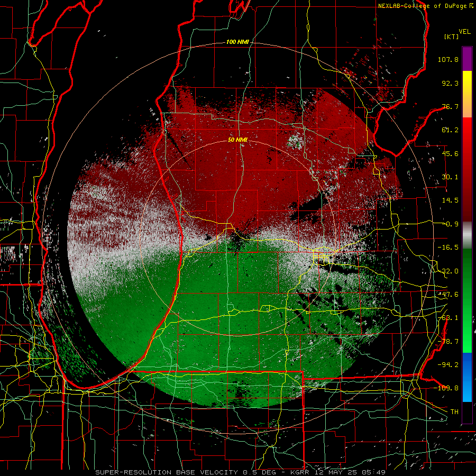Click the [KT] units label

pos(451,36)
